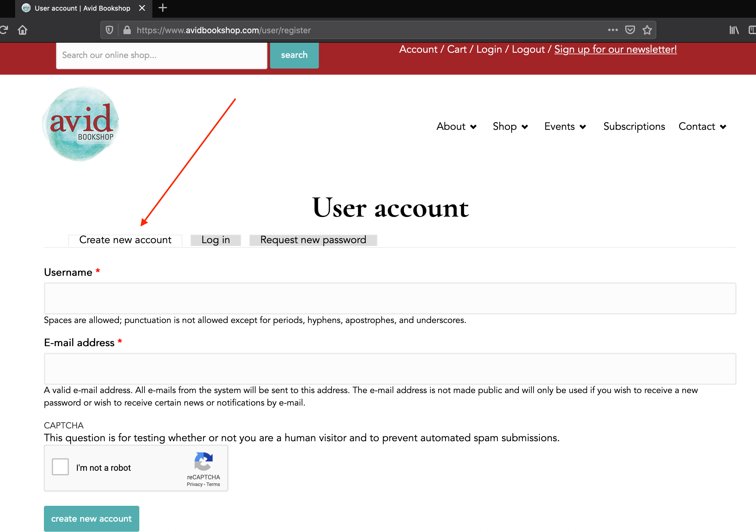756x532 pixels.
Task: Expand the Contact dropdown menu
Action: click(x=702, y=126)
